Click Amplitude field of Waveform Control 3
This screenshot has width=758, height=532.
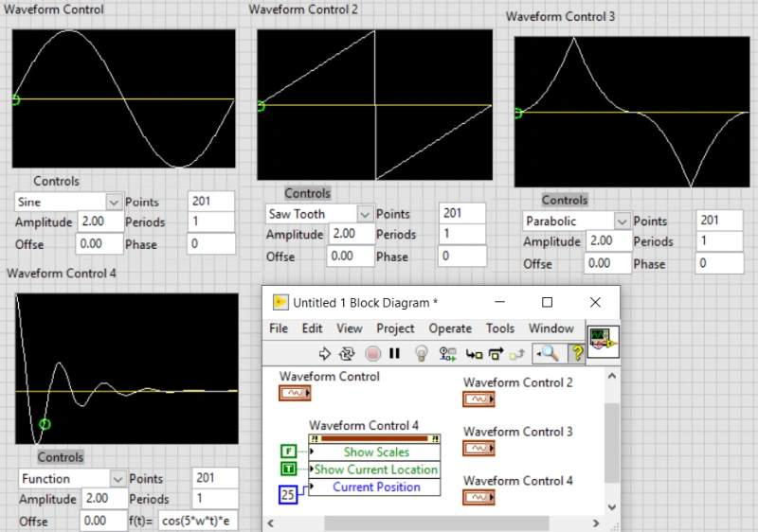click(609, 240)
